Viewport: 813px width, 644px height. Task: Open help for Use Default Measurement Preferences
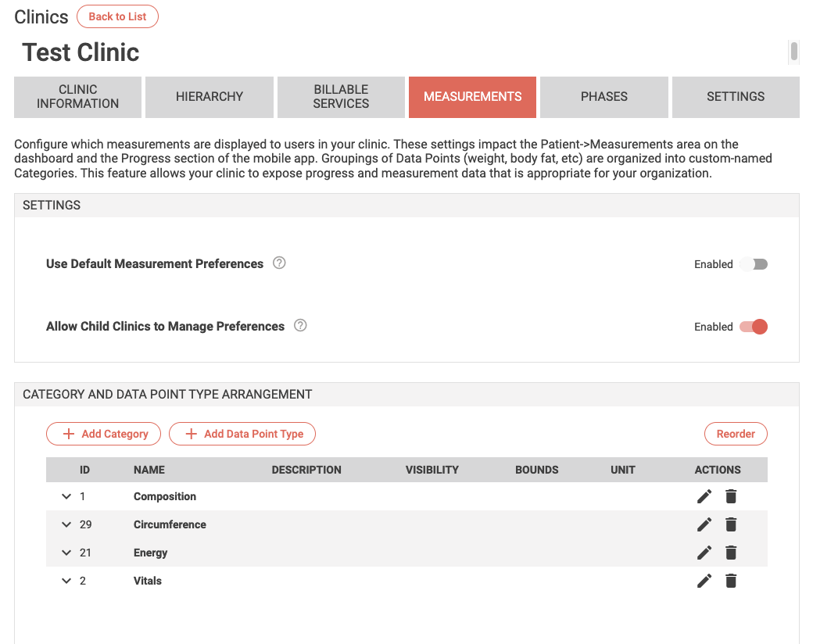279,263
